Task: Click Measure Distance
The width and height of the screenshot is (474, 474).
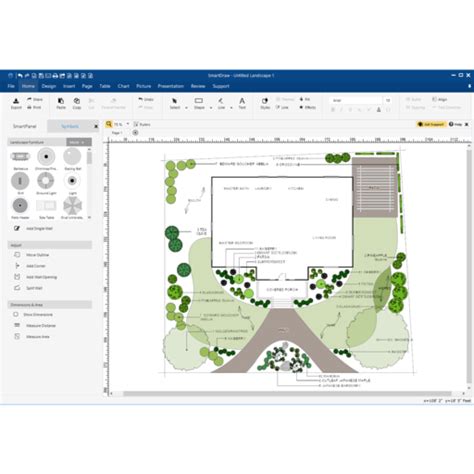Action: tap(35, 325)
